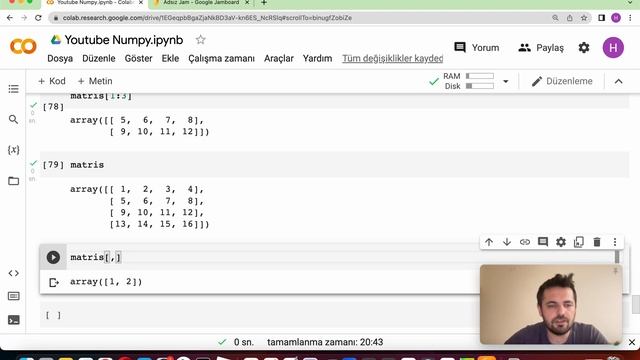
Task: Go to Colab home logo
Action: click(x=23, y=46)
